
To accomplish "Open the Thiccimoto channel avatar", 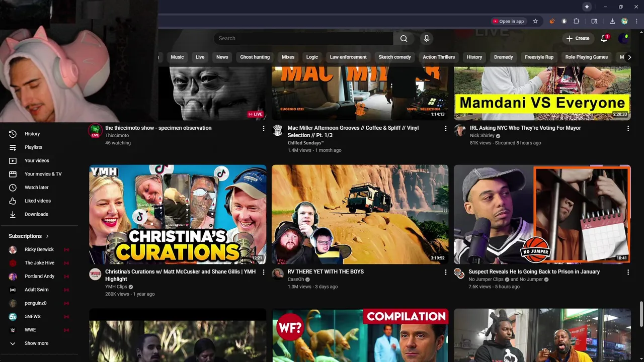I will 95,131.
